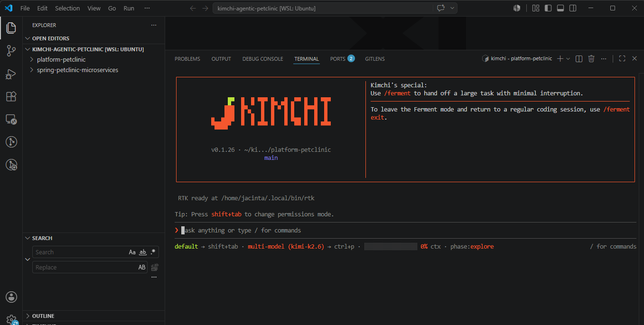Switch to the Debug Console tab

click(262, 59)
